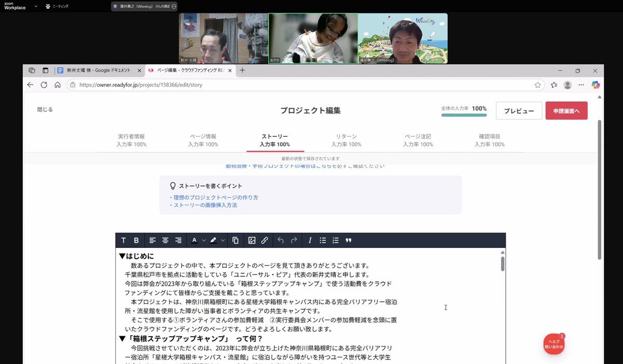Screen dimensions: 623x364
Task: Toggle italic formatting in the editor
Action: click(310, 240)
